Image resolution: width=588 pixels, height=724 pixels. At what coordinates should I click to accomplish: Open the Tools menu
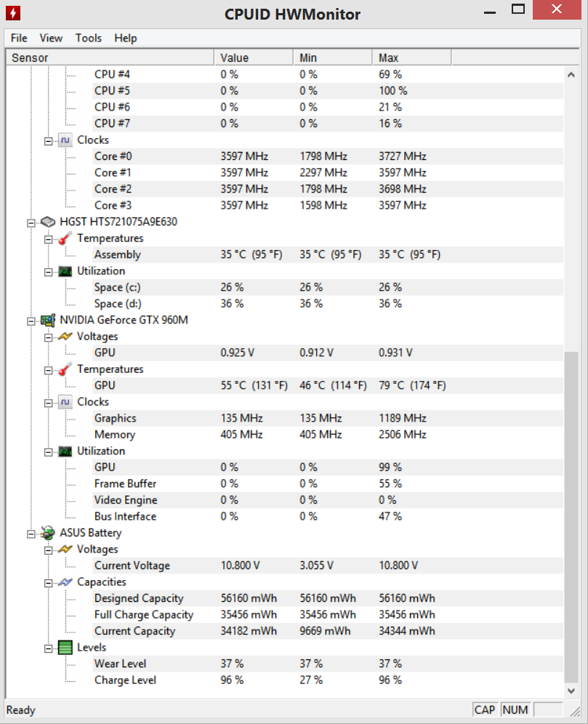click(x=88, y=38)
